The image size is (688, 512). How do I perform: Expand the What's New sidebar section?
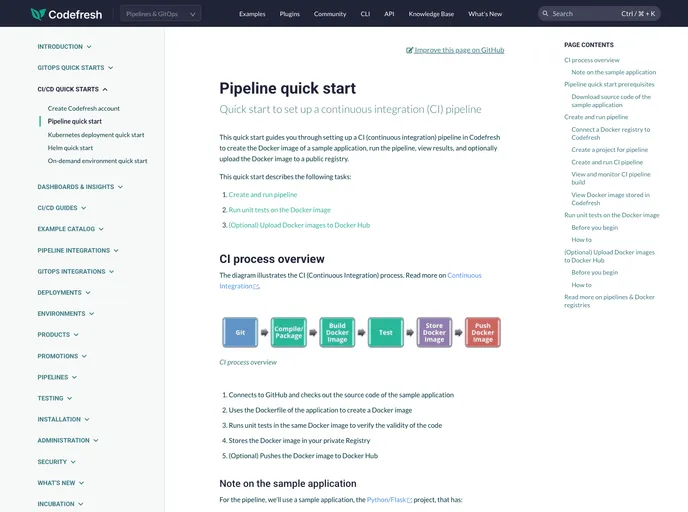coord(61,483)
